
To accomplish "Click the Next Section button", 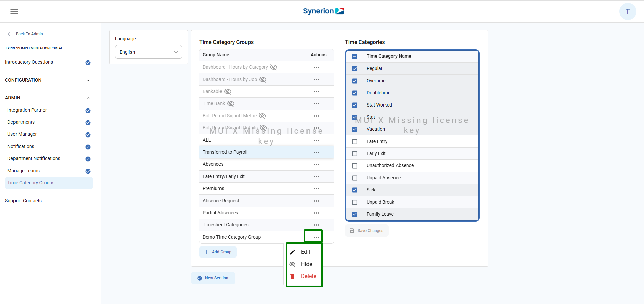I will coord(213,278).
